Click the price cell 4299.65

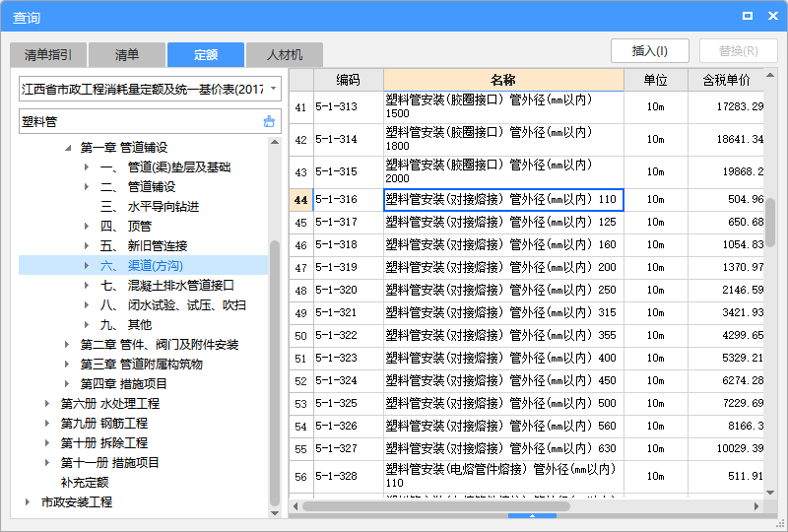pyautogui.click(x=726, y=335)
